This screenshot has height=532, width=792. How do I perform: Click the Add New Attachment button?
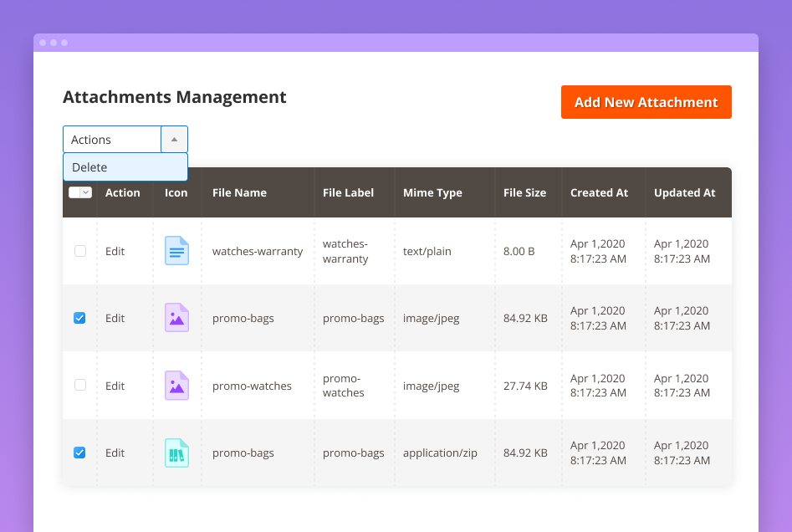[646, 101]
